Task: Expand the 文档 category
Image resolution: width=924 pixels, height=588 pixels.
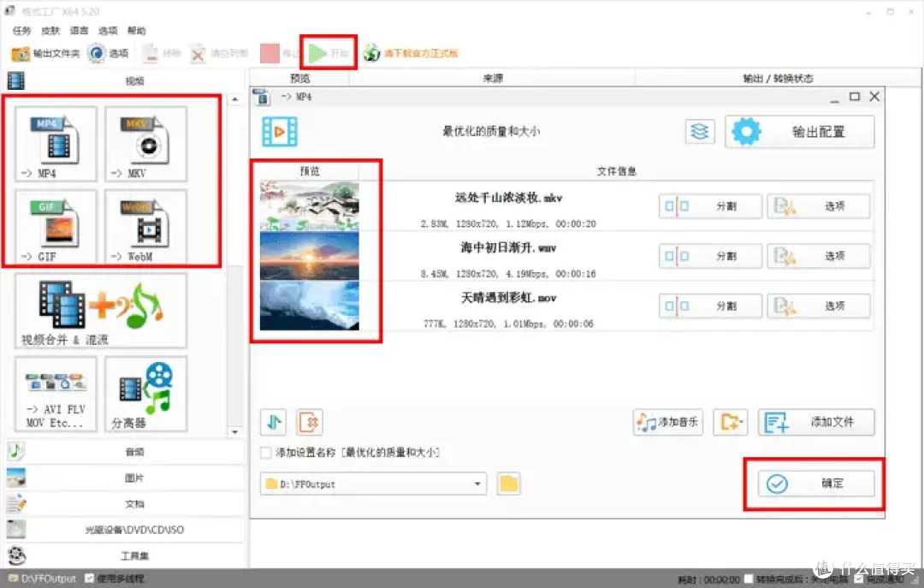Action: click(124, 503)
